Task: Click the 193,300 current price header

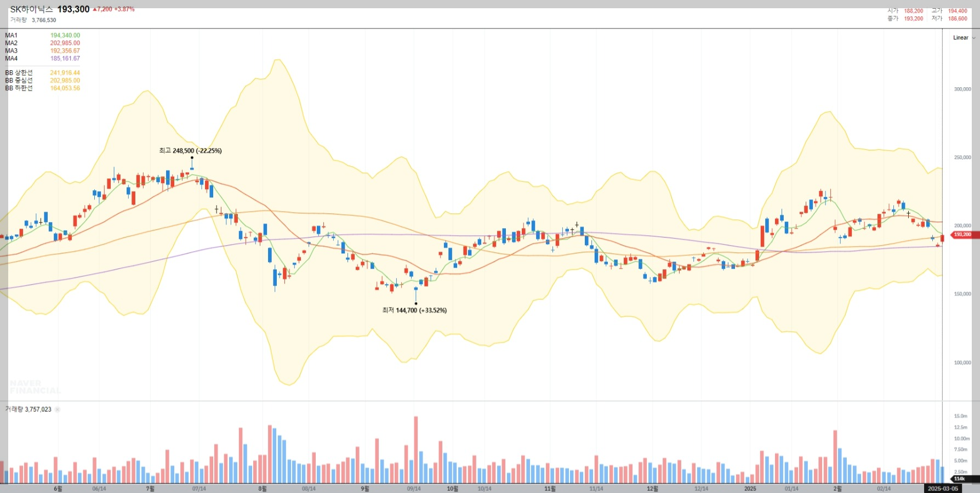Action: (73, 9)
